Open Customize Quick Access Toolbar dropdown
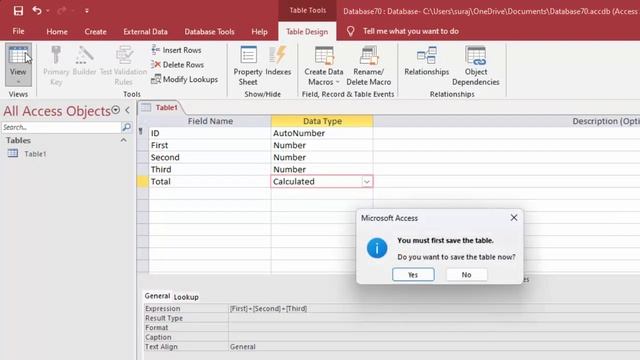640x360 pixels. (x=87, y=11)
